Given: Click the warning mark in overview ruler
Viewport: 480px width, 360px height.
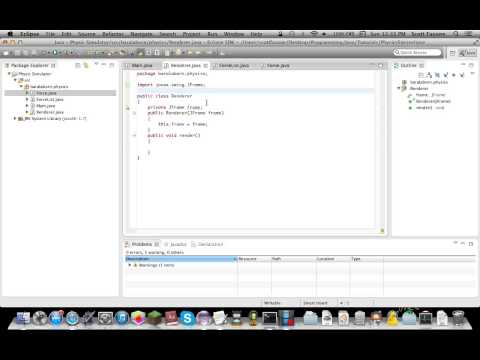Looking at the screenshot, I should pyautogui.click(x=382, y=230).
